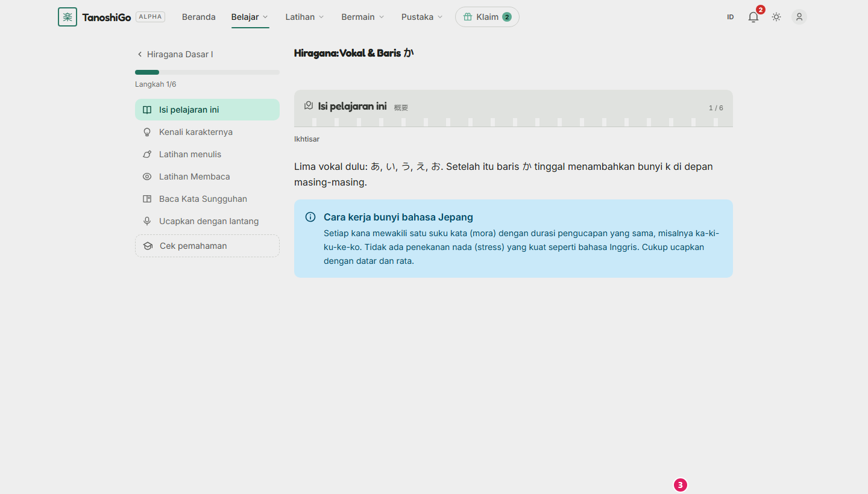The image size is (868, 494).
Task: Click the brush icon for Latihan menulis
Action: click(x=147, y=154)
